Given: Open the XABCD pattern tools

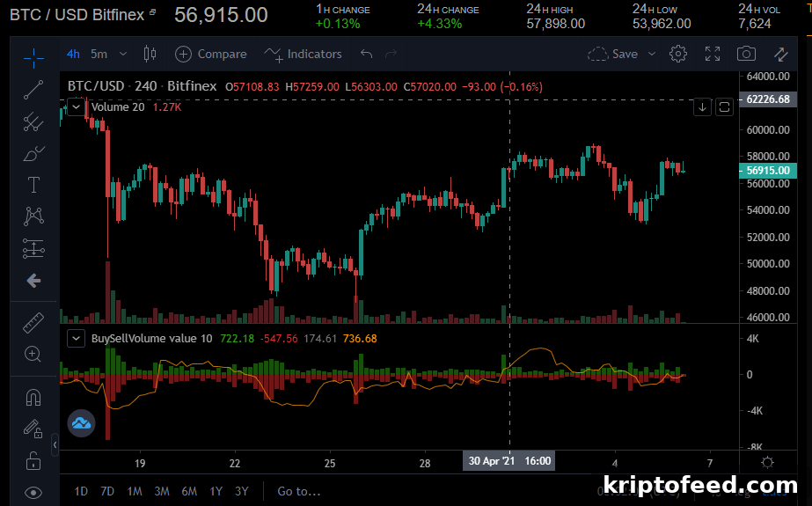Looking at the screenshot, I should pos(33,216).
